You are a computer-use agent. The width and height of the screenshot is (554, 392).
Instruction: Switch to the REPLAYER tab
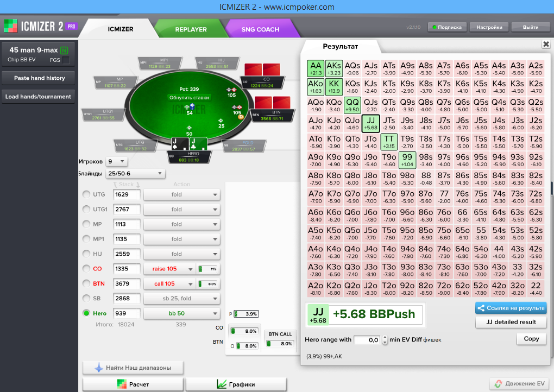191,29
